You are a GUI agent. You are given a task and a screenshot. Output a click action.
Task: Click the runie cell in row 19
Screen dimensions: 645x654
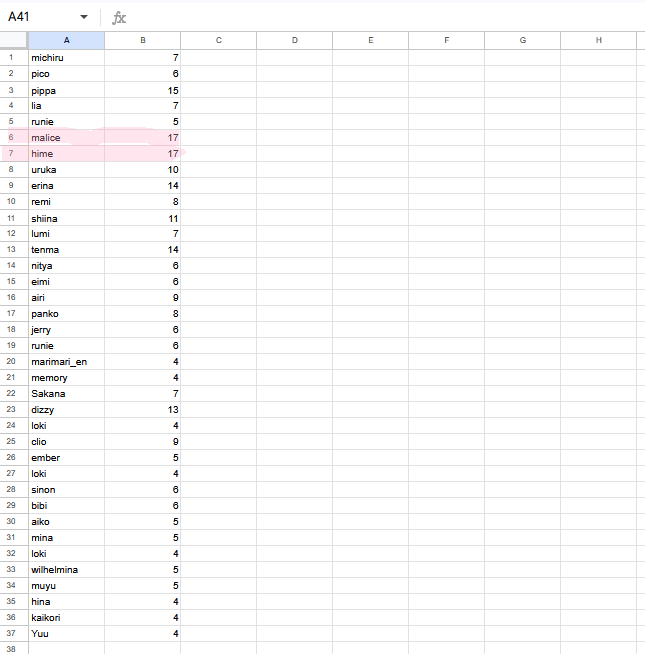point(66,346)
